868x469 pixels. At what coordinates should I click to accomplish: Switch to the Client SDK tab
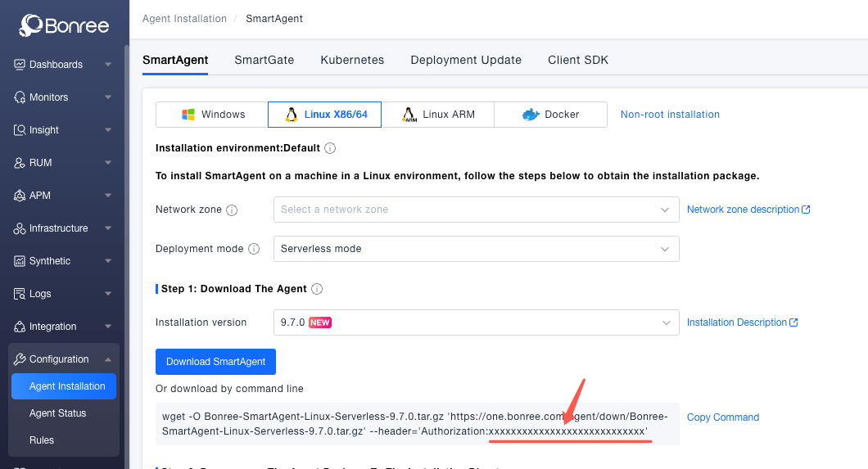point(577,60)
